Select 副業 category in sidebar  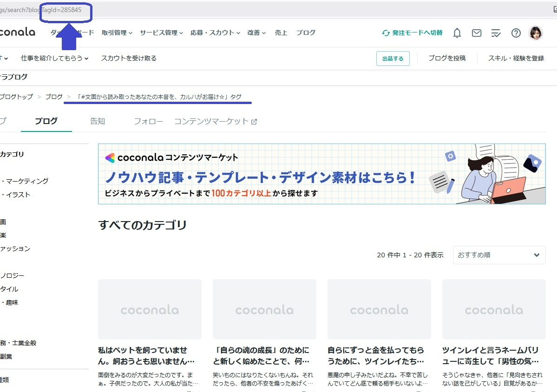point(6,357)
